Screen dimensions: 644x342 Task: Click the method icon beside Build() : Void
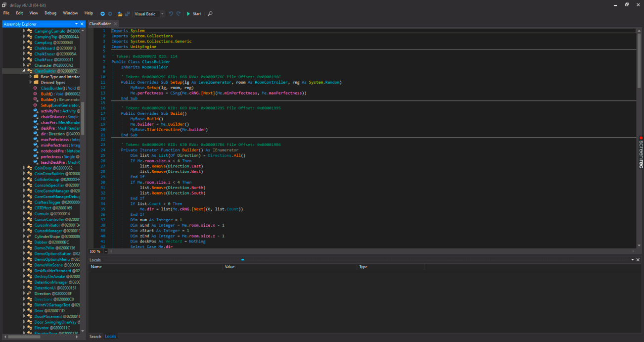tap(35, 94)
